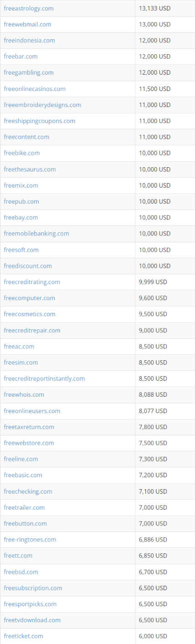Open the freethesaurus.com link
Viewport: 195px width, 644px height.
coord(30,169)
